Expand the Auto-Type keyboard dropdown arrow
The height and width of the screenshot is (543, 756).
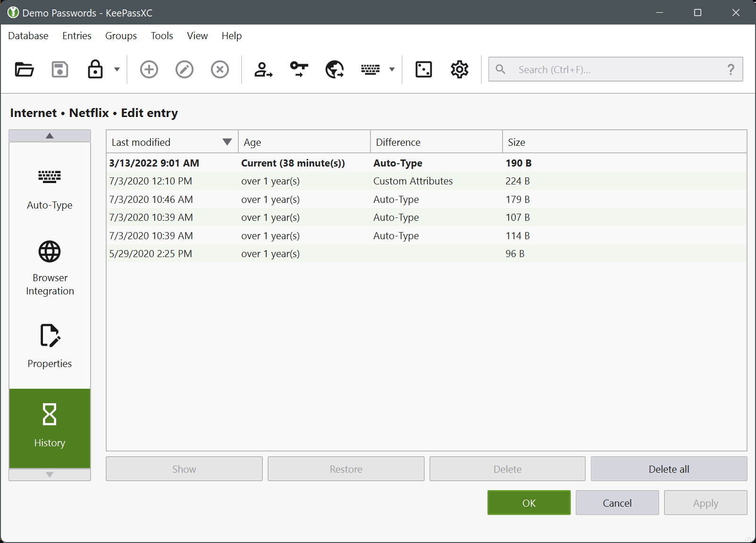tap(392, 70)
